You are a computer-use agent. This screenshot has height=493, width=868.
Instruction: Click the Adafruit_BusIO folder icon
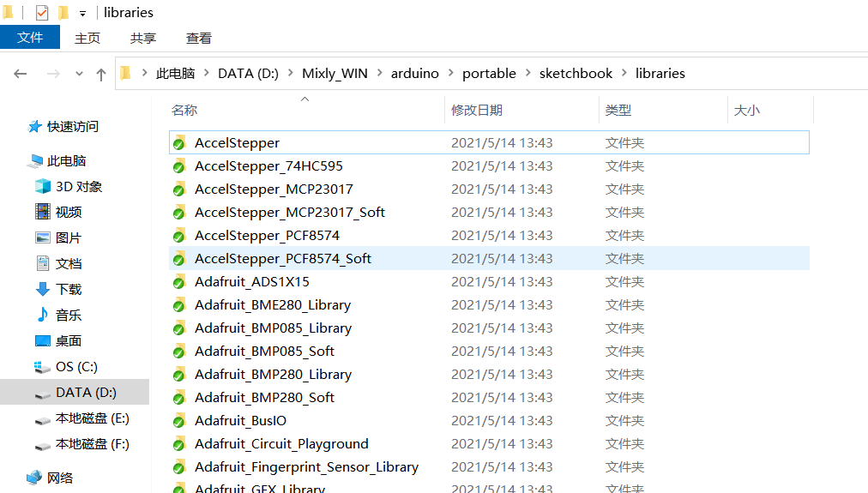(x=178, y=422)
